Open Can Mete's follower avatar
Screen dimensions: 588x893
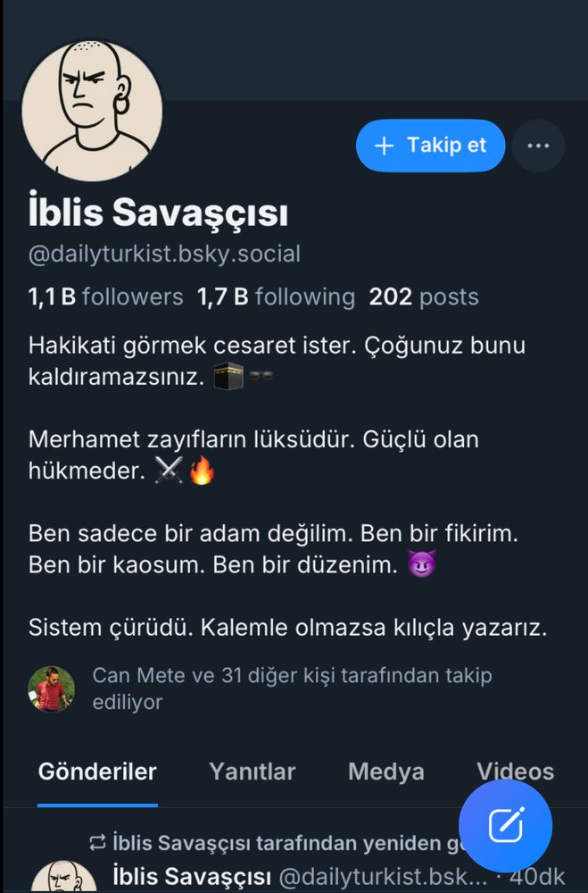(51, 689)
